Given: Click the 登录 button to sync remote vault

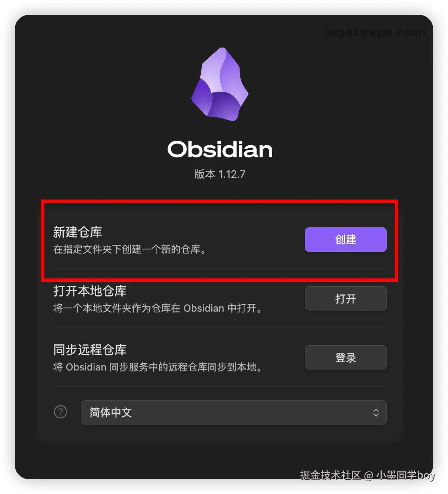Looking at the screenshot, I should (345, 357).
